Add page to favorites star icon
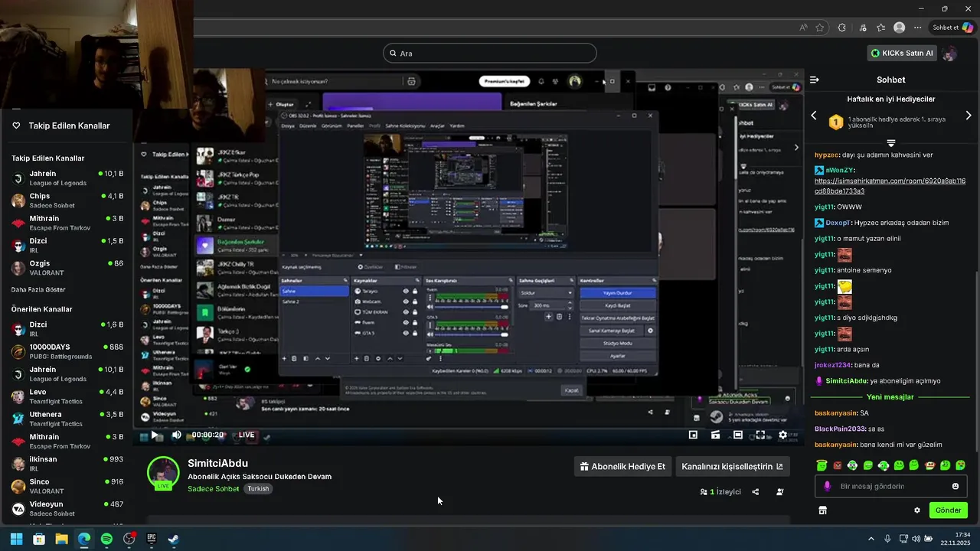 click(x=820, y=28)
